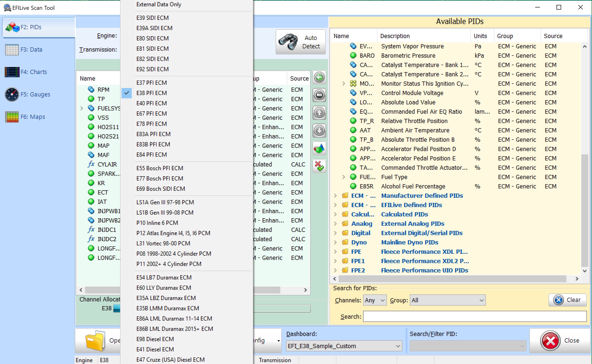Click the Open folder button
Viewport: 592px width, 364px height.
[x=98, y=341]
